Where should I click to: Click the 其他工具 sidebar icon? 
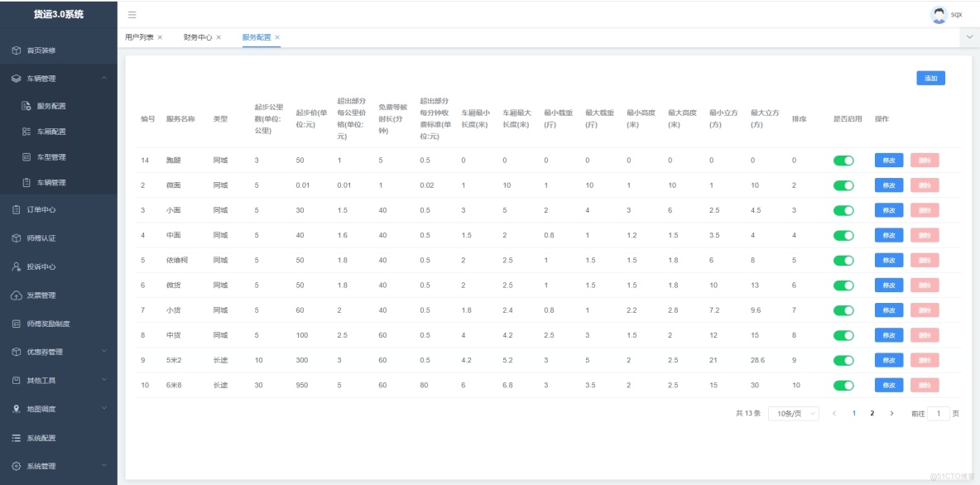pyautogui.click(x=17, y=380)
